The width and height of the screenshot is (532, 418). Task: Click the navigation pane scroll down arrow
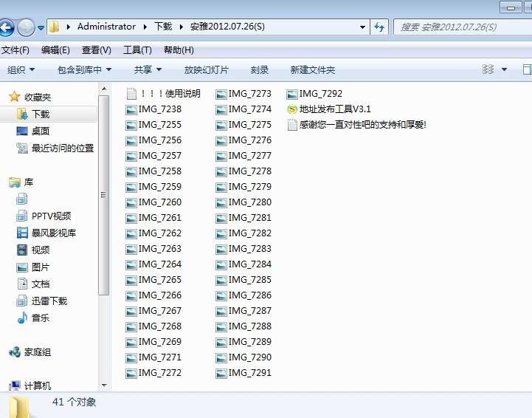click(104, 386)
